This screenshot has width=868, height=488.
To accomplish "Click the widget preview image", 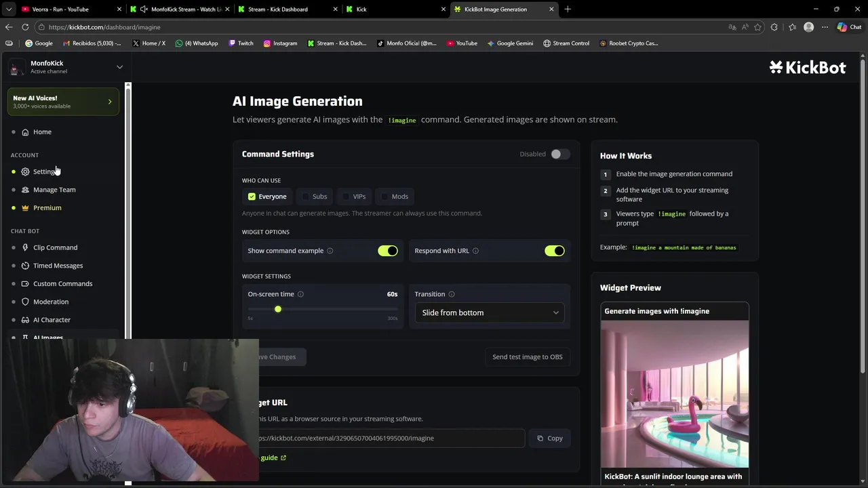I will tap(675, 394).
